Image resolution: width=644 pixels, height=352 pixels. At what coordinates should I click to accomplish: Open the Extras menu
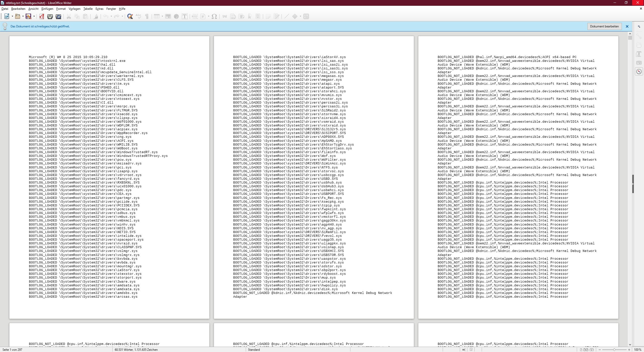point(99,9)
